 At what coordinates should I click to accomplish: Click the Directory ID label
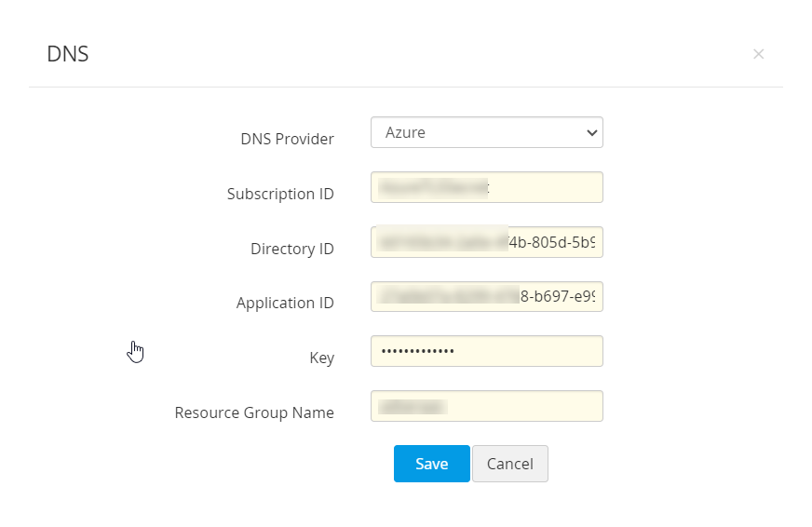[x=291, y=249]
